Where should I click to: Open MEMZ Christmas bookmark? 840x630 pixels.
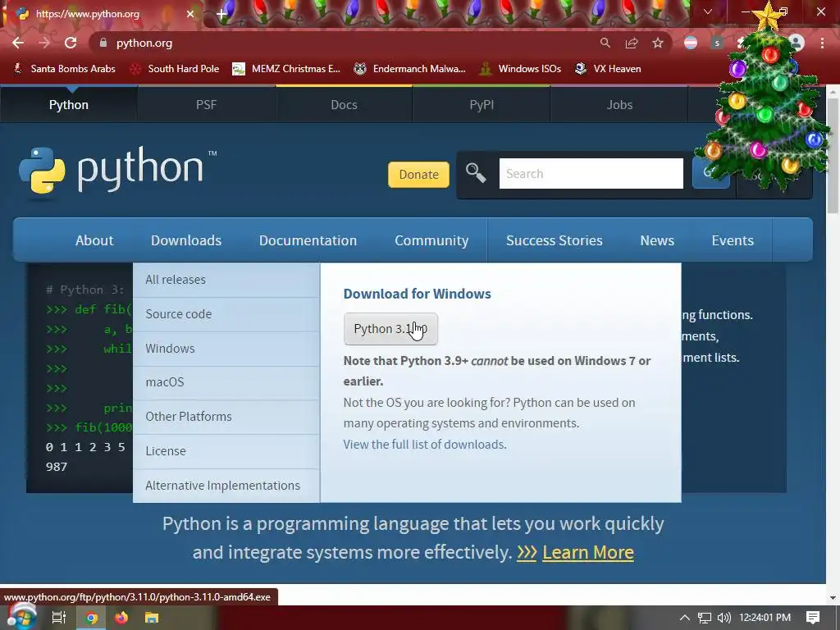[286, 69]
